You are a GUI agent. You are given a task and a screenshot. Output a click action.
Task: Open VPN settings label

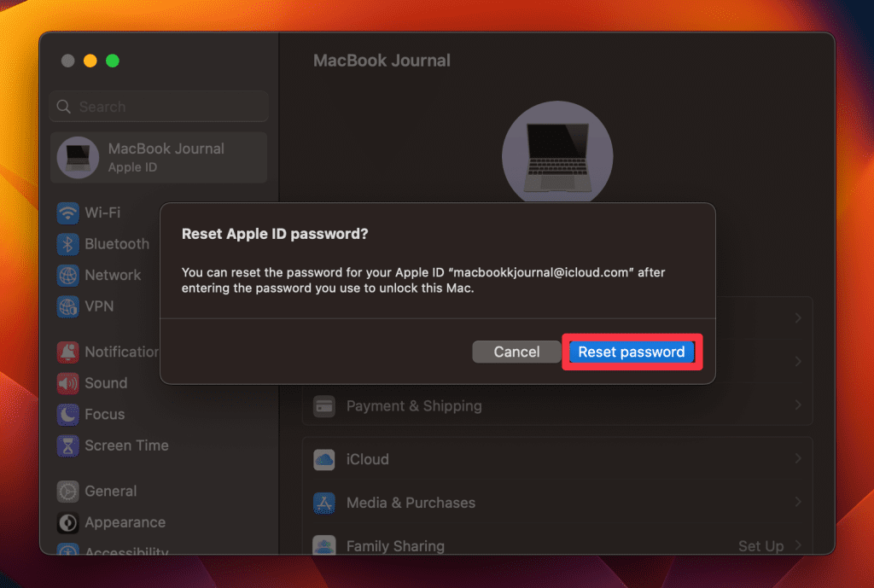(x=99, y=306)
